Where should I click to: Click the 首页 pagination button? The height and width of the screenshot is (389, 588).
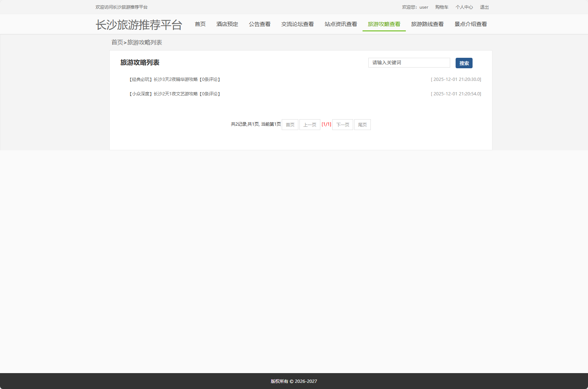(290, 124)
